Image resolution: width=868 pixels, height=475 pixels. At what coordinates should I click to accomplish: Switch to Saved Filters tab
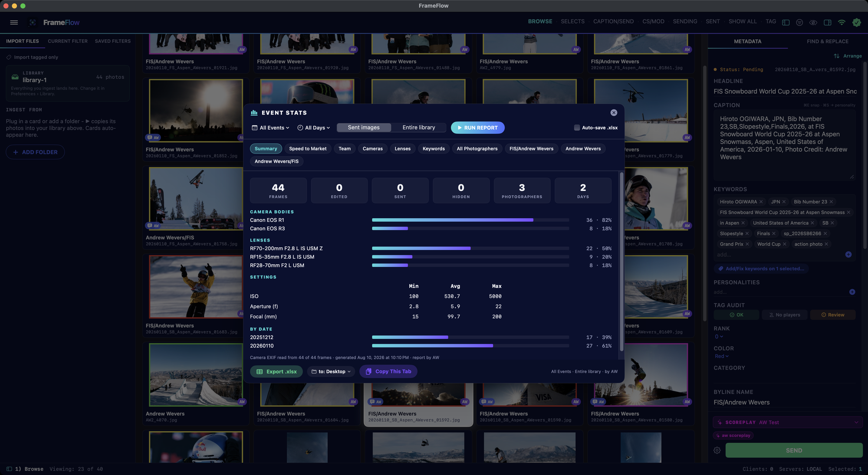(112, 41)
